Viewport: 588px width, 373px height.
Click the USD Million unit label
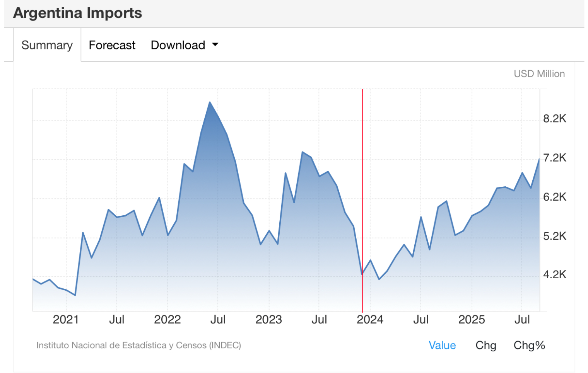pyautogui.click(x=539, y=74)
